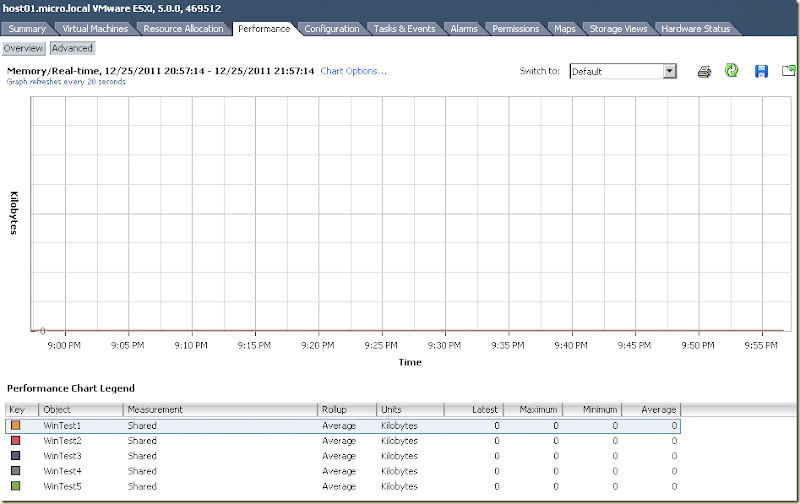This screenshot has width=800, height=504.
Task: Click the orange WinTest1 color key
Action: (16, 425)
